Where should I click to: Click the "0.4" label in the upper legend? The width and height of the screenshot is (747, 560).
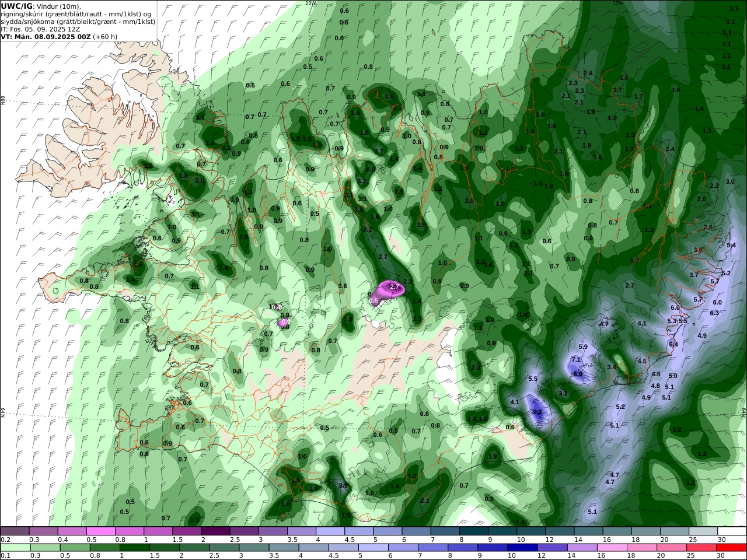point(62,540)
